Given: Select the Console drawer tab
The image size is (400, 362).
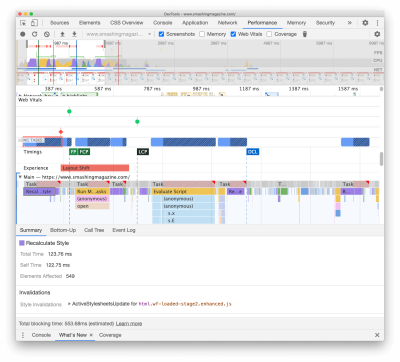Looking at the screenshot, I should click(x=41, y=335).
